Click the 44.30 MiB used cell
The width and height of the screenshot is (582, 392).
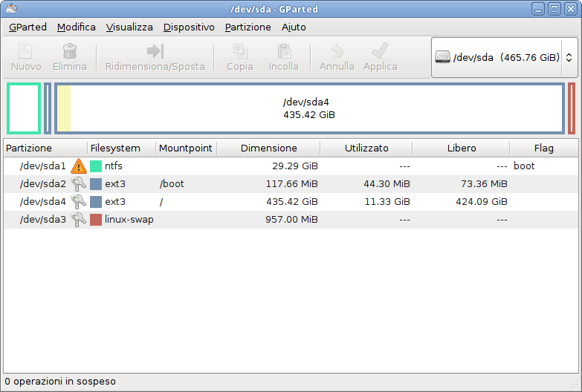click(x=387, y=183)
